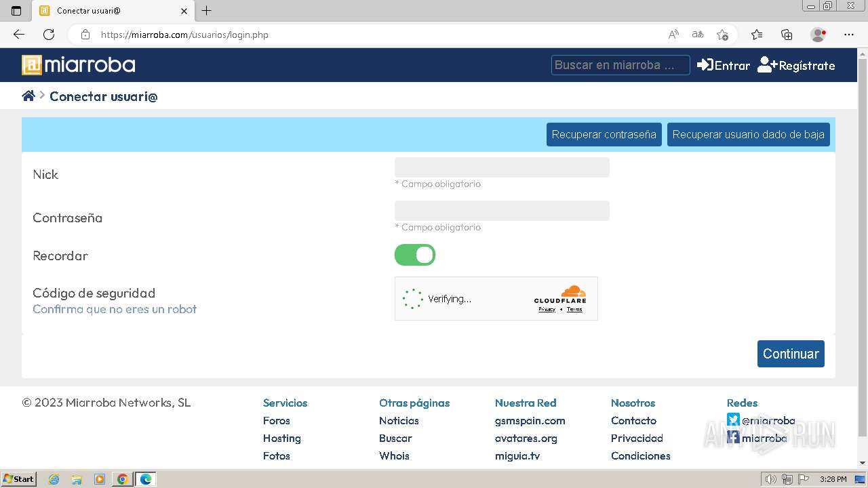
Task: Open Read aloud icon in address bar
Action: click(673, 35)
